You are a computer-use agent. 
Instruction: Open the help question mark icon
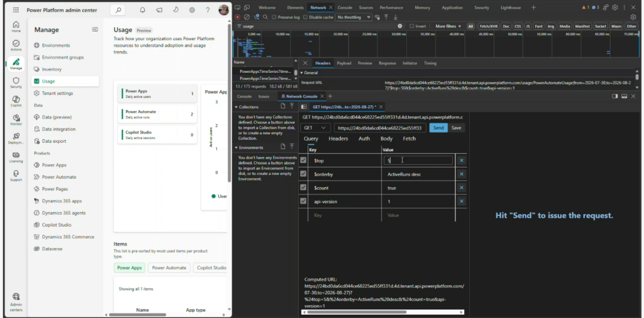coord(208,10)
